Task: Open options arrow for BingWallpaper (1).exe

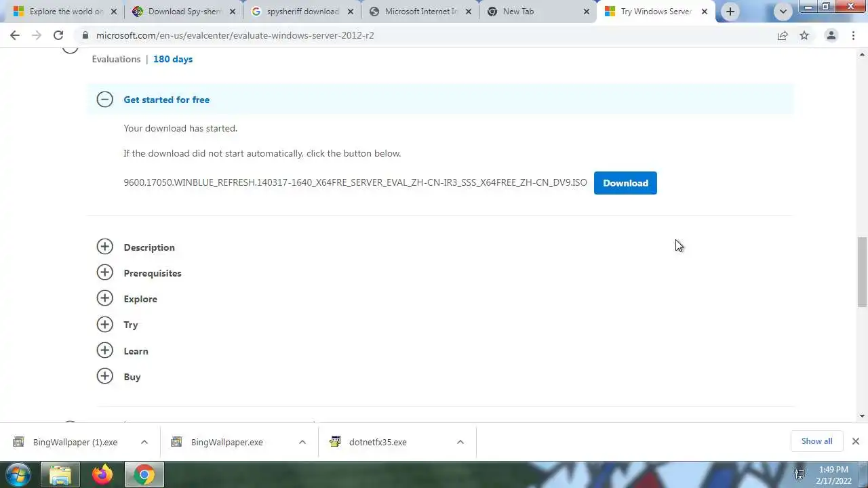Action: (144, 442)
